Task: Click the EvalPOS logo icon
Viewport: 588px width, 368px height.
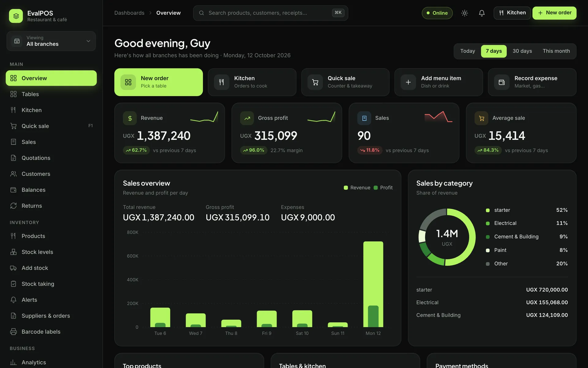Action: point(16,16)
